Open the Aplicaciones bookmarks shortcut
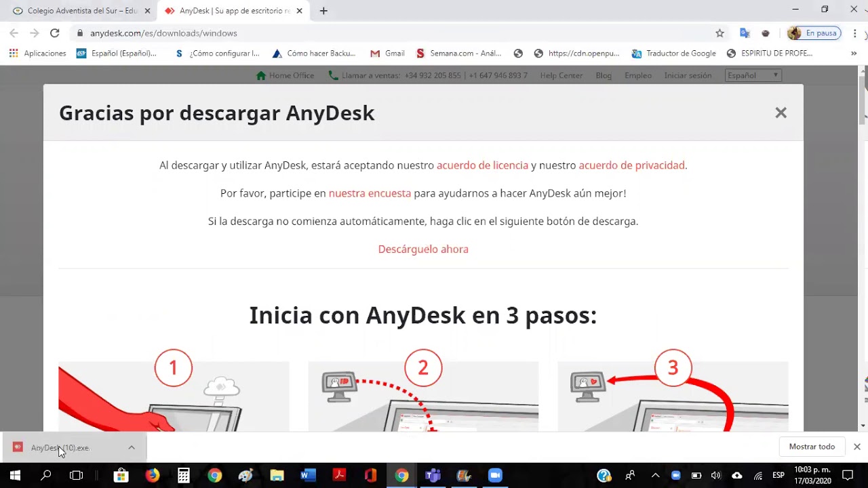868x488 pixels. [x=38, y=53]
